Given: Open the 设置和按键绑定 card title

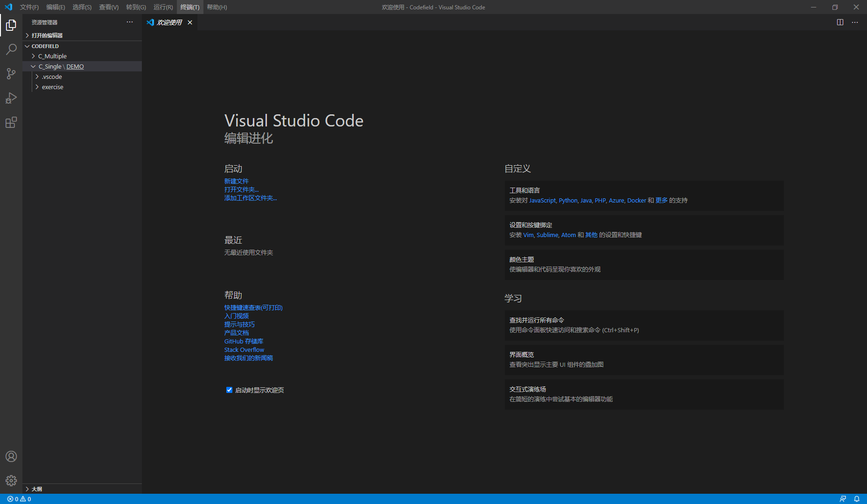Looking at the screenshot, I should (x=531, y=225).
